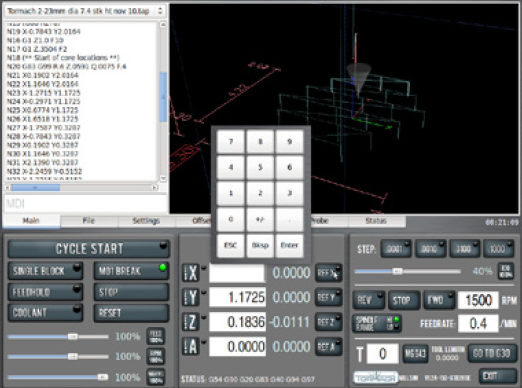Image resolution: width=522 pixels, height=388 pixels.
Task: Open the File tab
Action: click(89, 221)
